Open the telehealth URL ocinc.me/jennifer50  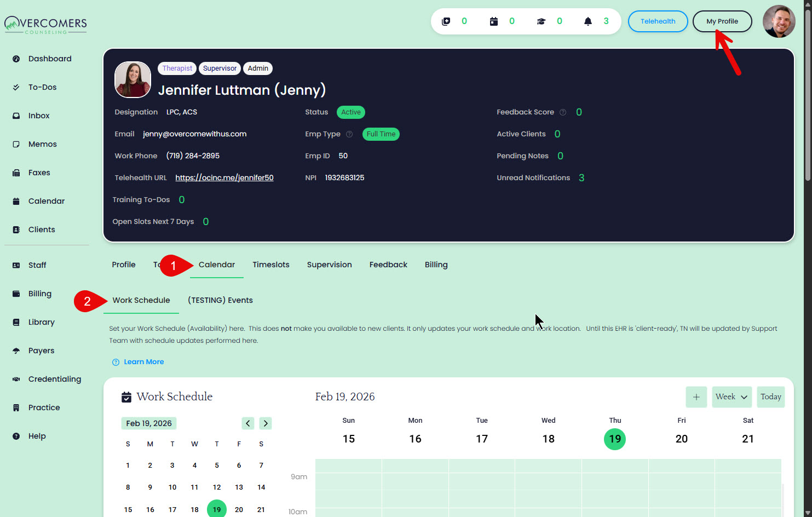tap(224, 178)
